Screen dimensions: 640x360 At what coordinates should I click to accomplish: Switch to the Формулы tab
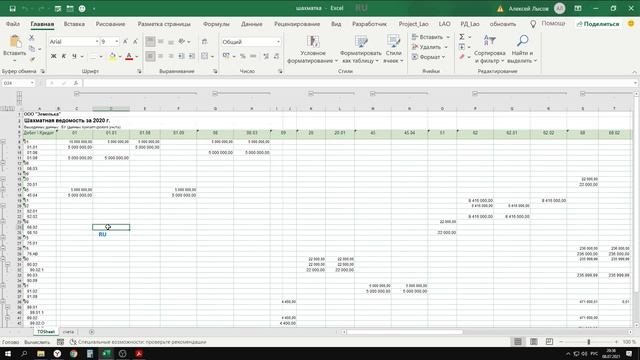tap(216, 24)
